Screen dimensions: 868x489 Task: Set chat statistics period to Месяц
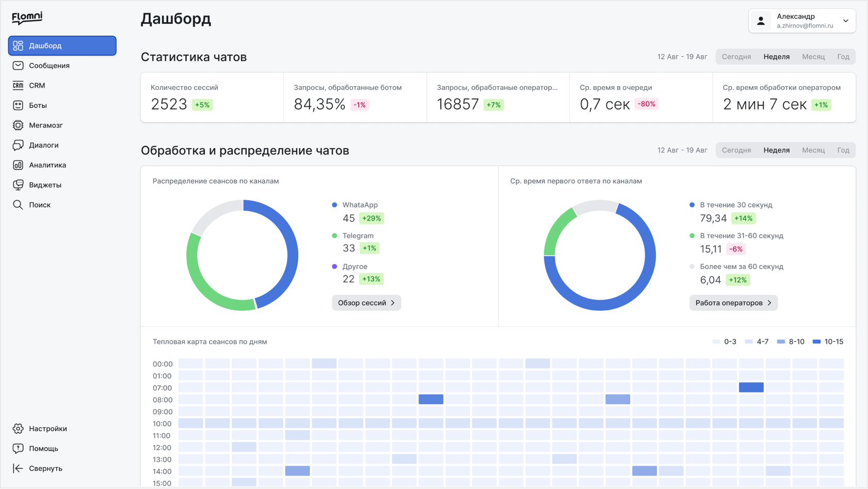point(813,57)
